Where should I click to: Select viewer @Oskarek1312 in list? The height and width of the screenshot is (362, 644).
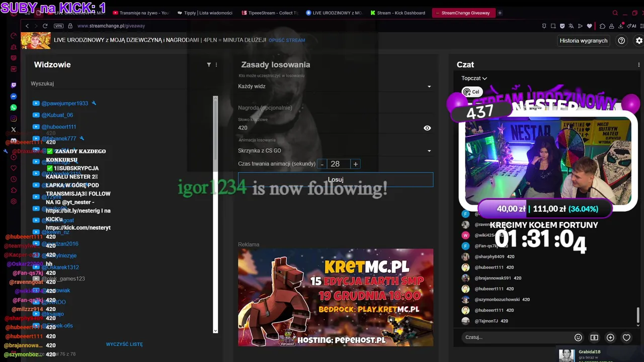coord(60,267)
